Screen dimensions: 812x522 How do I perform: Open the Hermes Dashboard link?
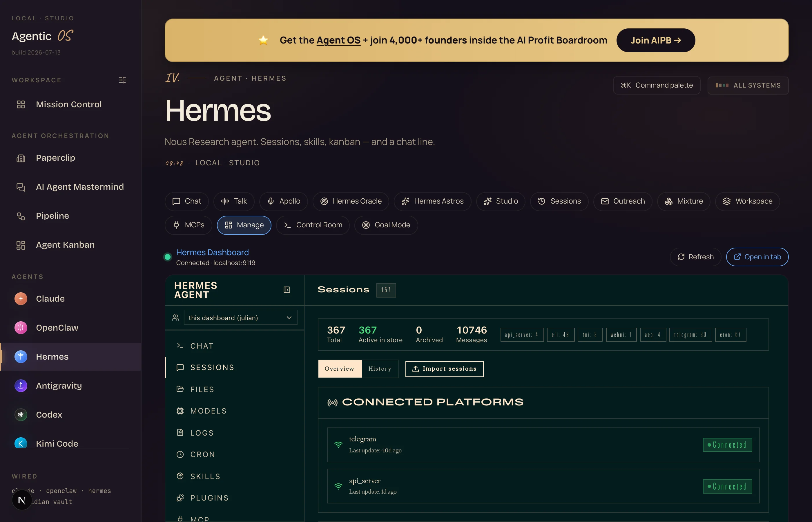[x=213, y=253]
